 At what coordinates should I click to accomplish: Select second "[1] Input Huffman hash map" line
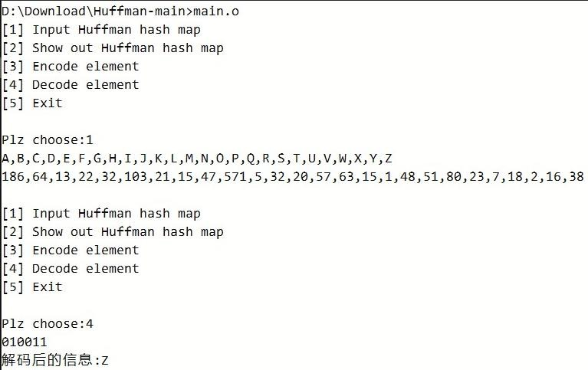[x=100, y=214]
